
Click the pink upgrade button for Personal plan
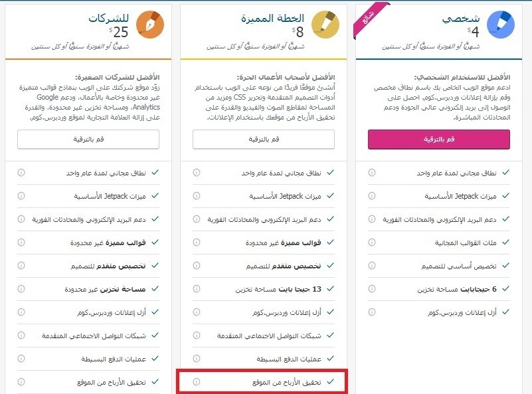coord(438,139)
